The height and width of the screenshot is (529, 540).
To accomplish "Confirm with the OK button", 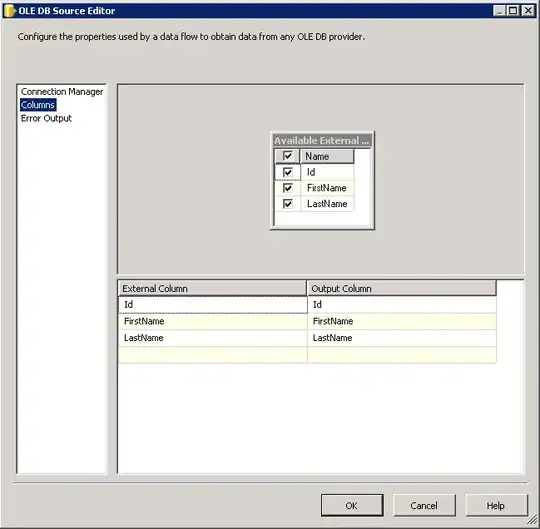I will [352, 505].
